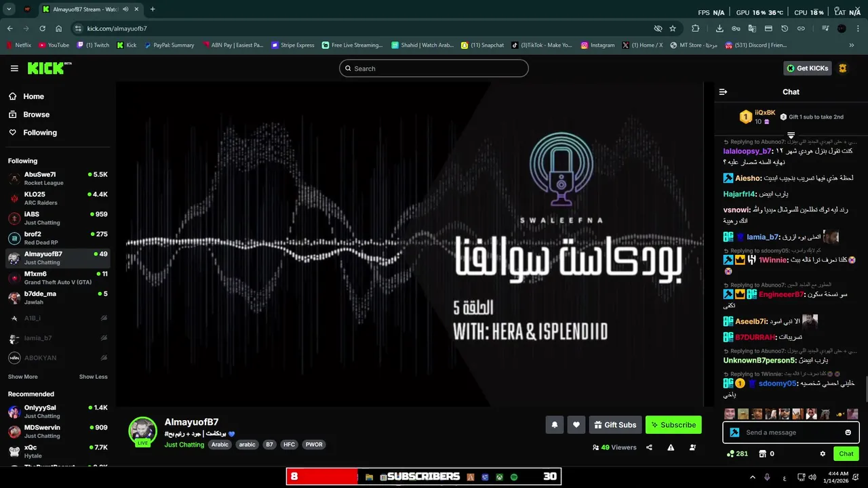Click the green Chat send button

[x=846, y=453]
